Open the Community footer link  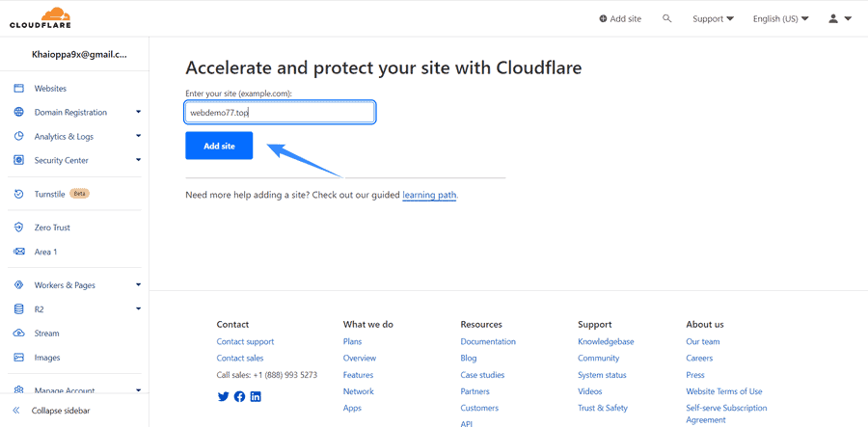coord(598,359)
